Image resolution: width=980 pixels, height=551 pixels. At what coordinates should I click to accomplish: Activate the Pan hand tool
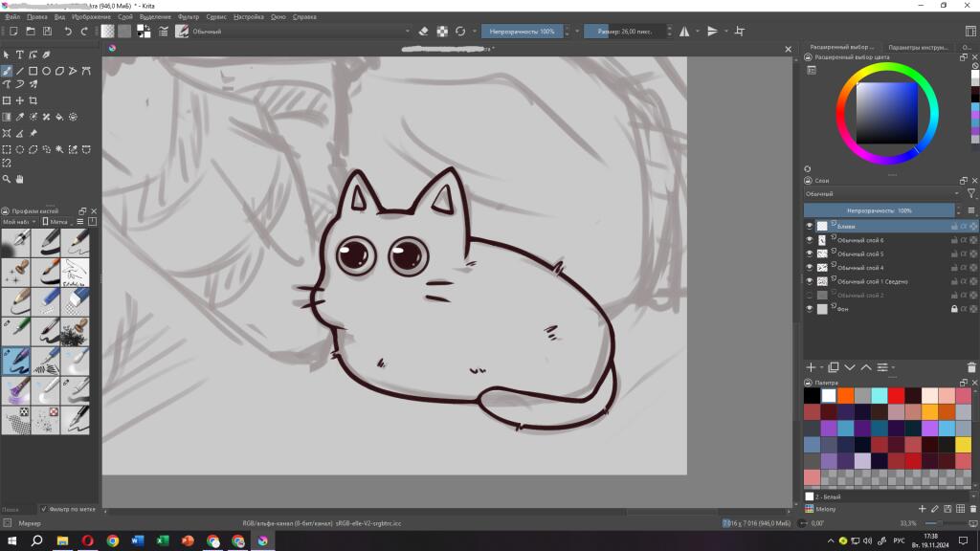pos(19,179)
